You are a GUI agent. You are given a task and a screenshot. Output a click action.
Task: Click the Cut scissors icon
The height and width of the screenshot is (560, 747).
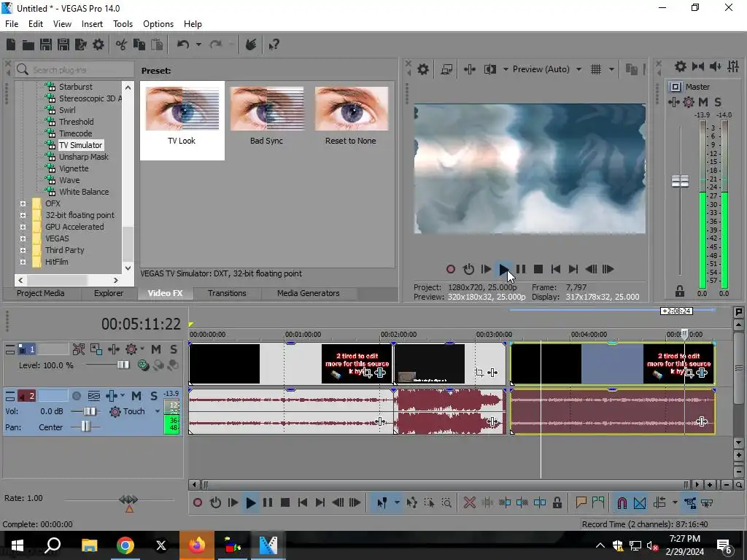tap(122, 44)
